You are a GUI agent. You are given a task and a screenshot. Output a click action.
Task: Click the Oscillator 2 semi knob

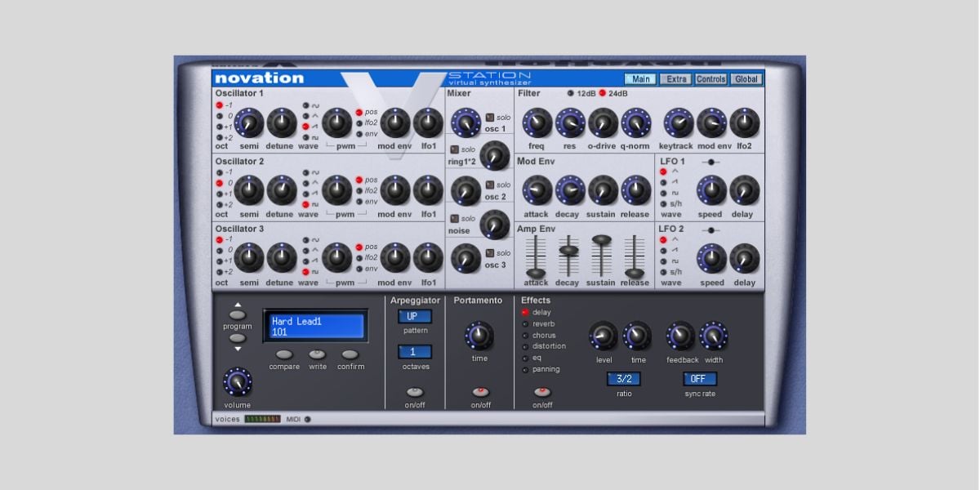point(250,190)
